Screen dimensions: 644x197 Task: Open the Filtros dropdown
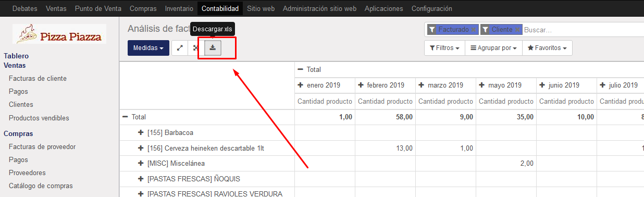tap(445, 48)
